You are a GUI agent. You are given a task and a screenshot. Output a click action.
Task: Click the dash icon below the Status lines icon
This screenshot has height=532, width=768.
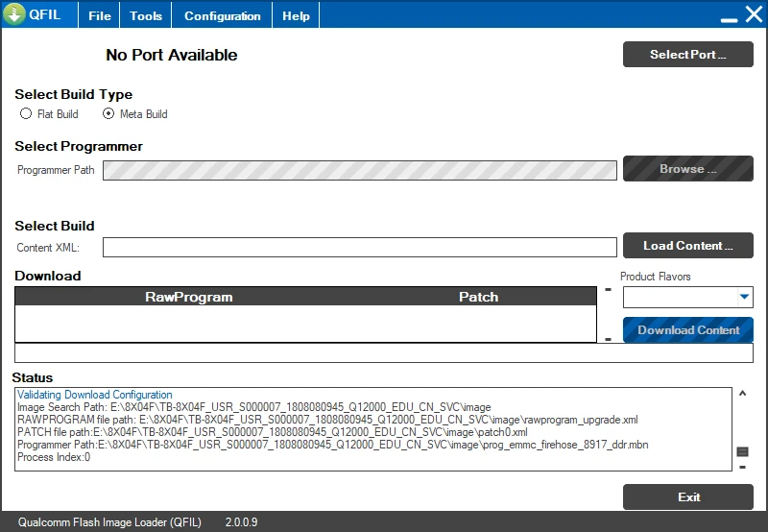[742, 468]
